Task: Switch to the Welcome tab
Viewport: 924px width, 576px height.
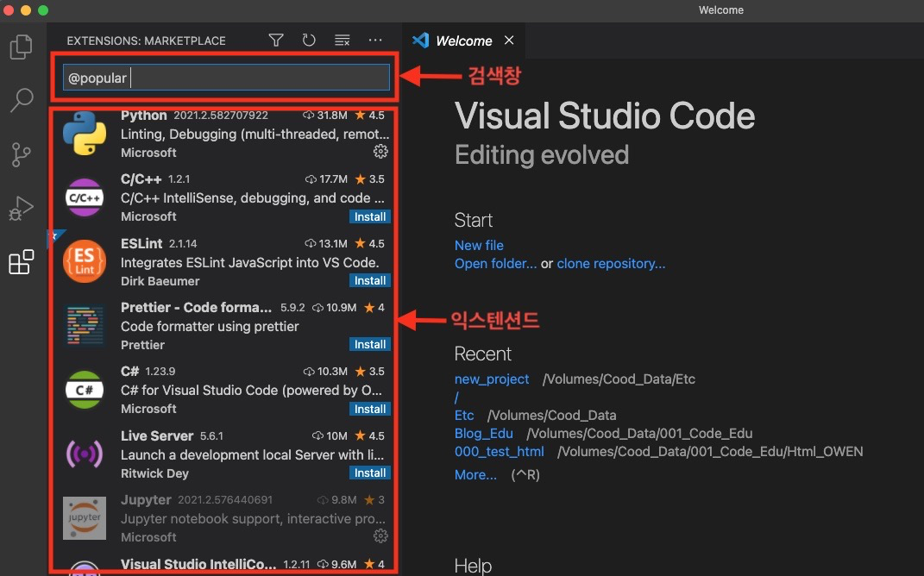Action: 463,41
